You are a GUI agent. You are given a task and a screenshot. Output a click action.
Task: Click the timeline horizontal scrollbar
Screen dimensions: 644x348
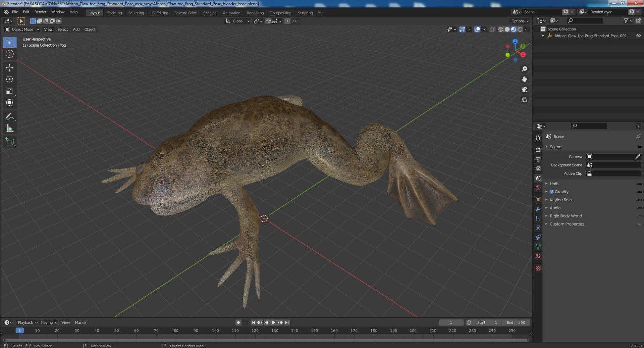pyautogui.click(x=266, y=340)
